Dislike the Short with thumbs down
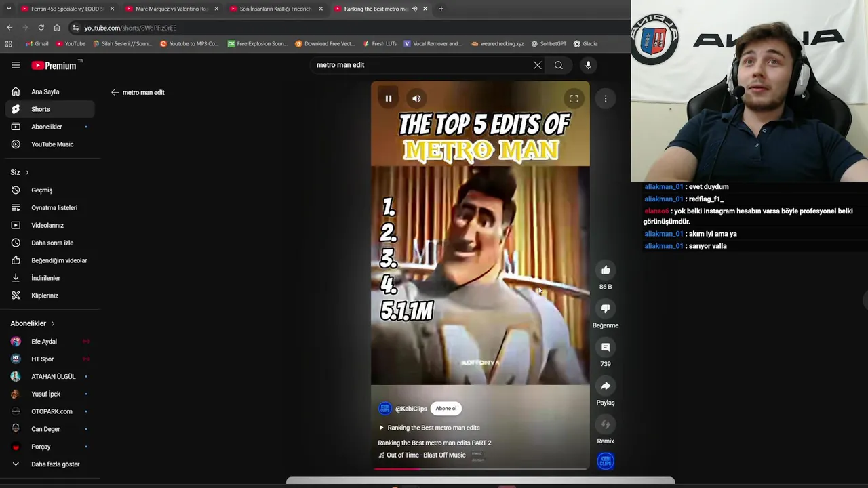868x488 pixels. click(x=606, y=309)
